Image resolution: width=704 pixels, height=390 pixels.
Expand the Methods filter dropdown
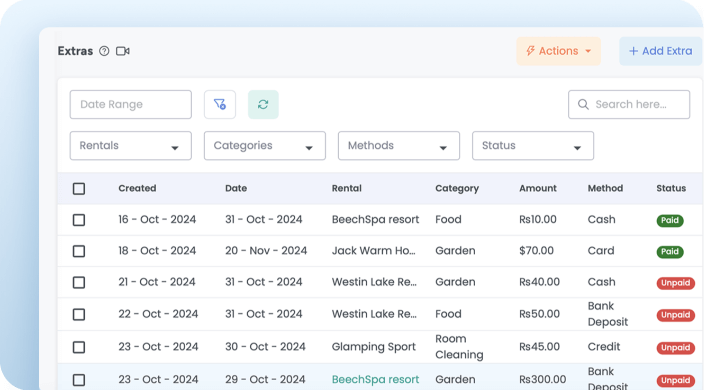click(x=399, y=146)
